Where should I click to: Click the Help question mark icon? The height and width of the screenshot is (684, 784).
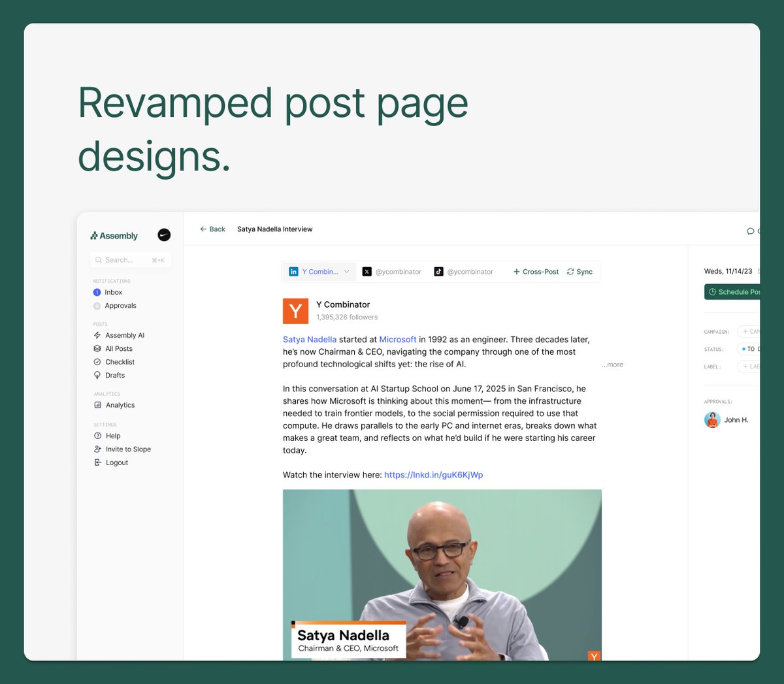pyautogui.click(x=98, y=436)
